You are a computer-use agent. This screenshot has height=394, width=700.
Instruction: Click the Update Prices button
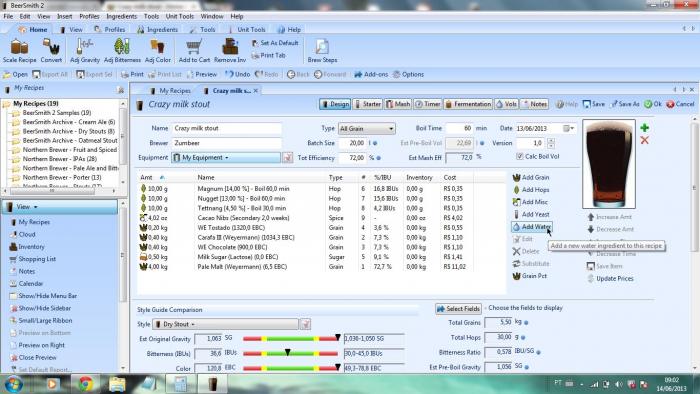[x=610, y=278]
